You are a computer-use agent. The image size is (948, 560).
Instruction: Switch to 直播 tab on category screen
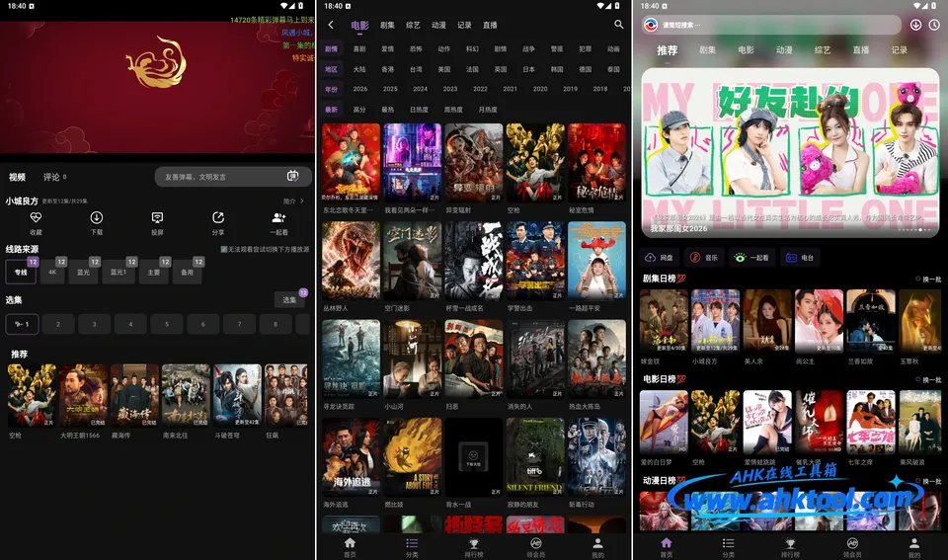tap(491, 25)
